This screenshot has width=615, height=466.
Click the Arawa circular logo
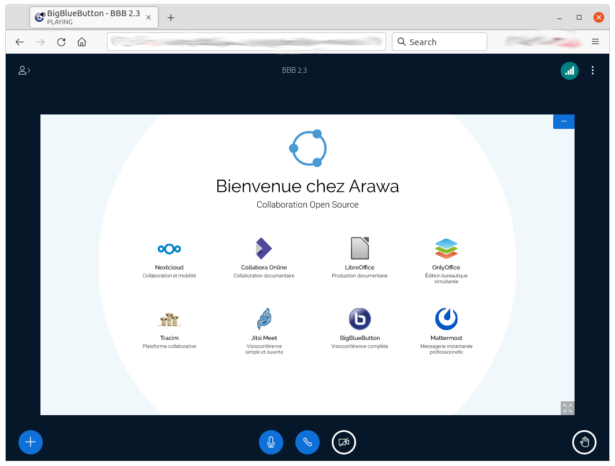click(308, 148)
